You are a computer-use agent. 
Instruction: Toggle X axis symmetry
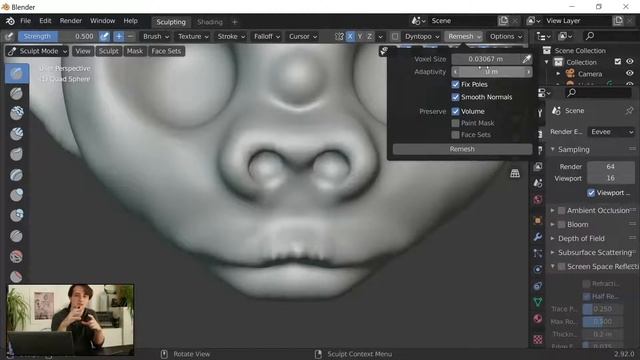(x=350, y=36)
